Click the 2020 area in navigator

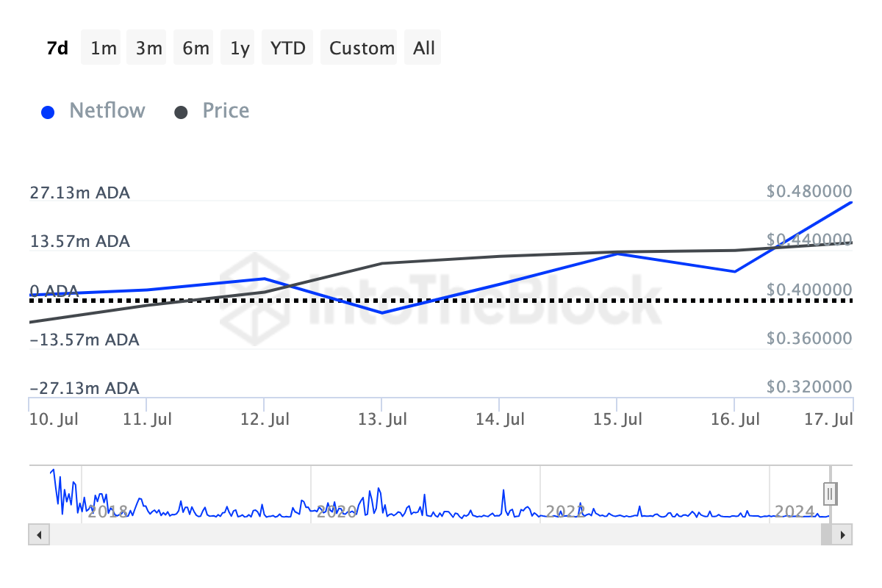337,511
